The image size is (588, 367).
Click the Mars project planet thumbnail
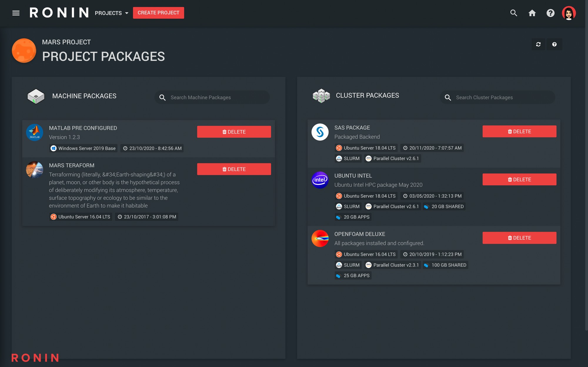coord(24,50)
